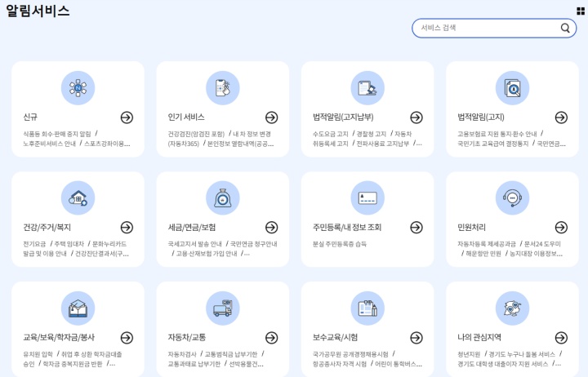Click '주택 임대차' text
The height and width of the screenshot is (377, 588).
point(69,244)
